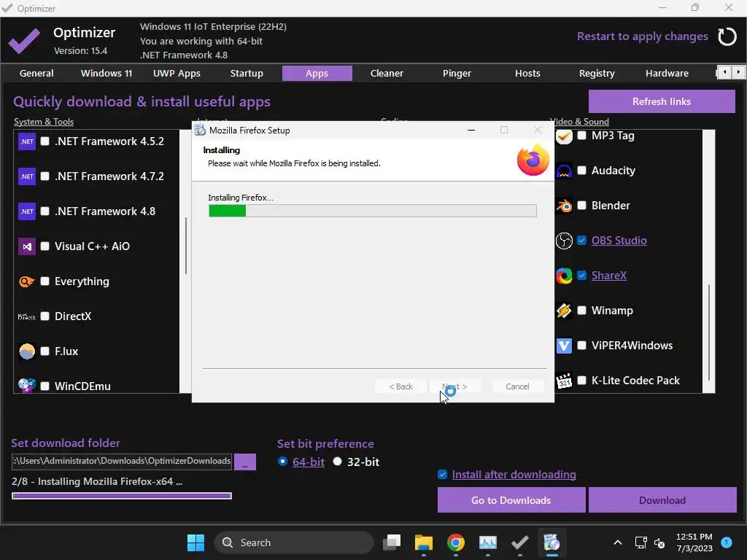Check the Everything checkbox

point(44,281)
